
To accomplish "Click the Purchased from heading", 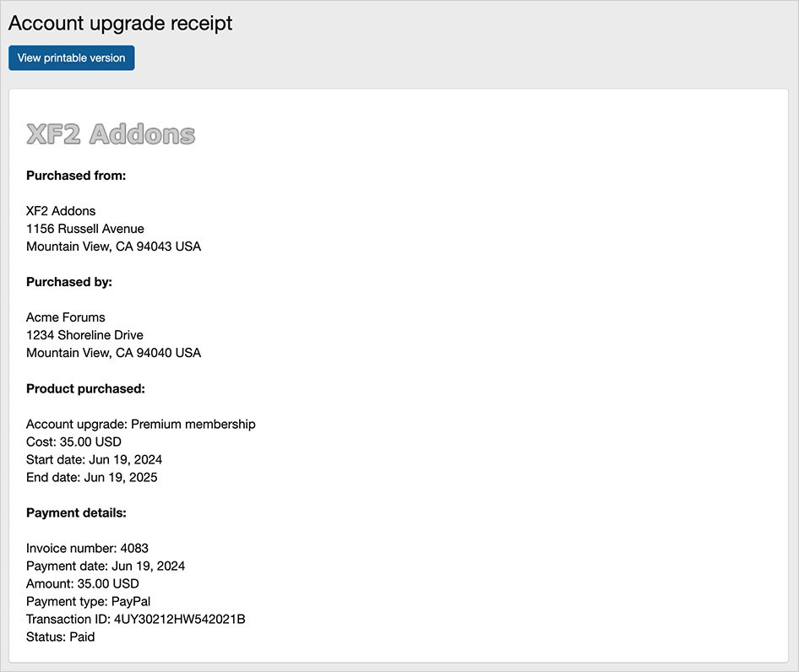I will (76, 176).
